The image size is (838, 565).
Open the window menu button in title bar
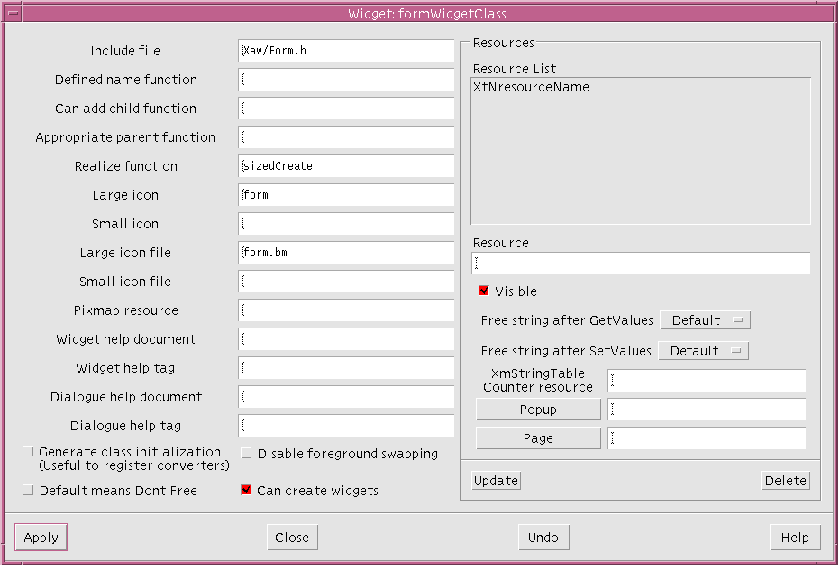(11, 13)
